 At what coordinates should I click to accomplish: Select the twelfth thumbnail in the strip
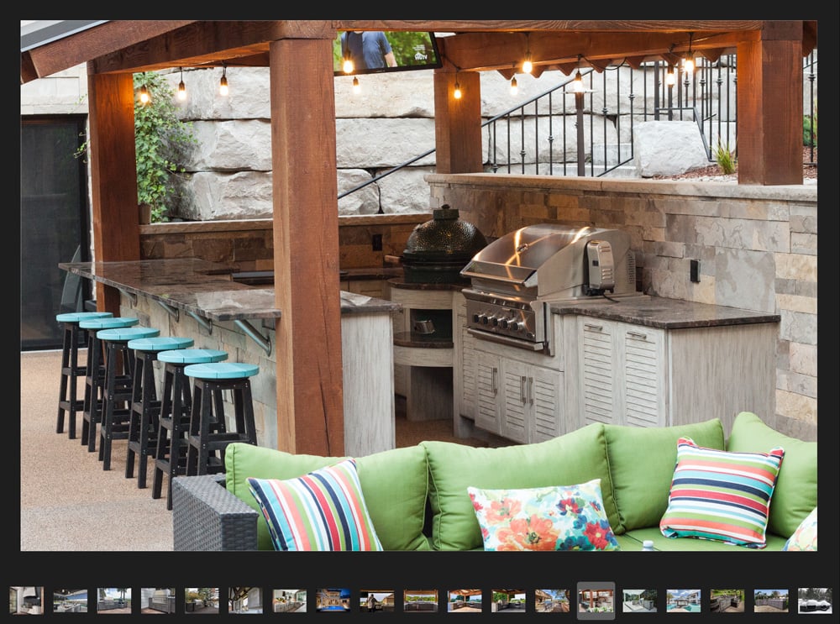tap(508, 600)
